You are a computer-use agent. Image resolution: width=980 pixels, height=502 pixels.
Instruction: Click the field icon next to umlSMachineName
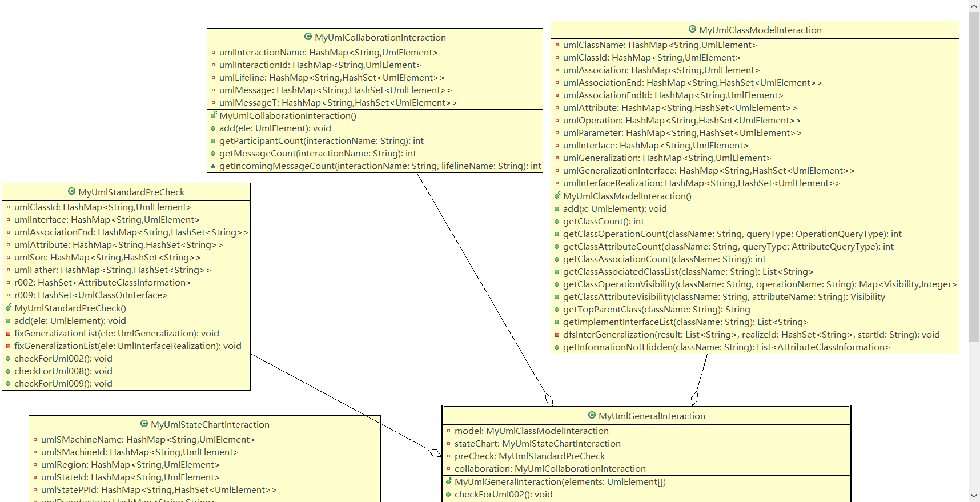(35, 440)
